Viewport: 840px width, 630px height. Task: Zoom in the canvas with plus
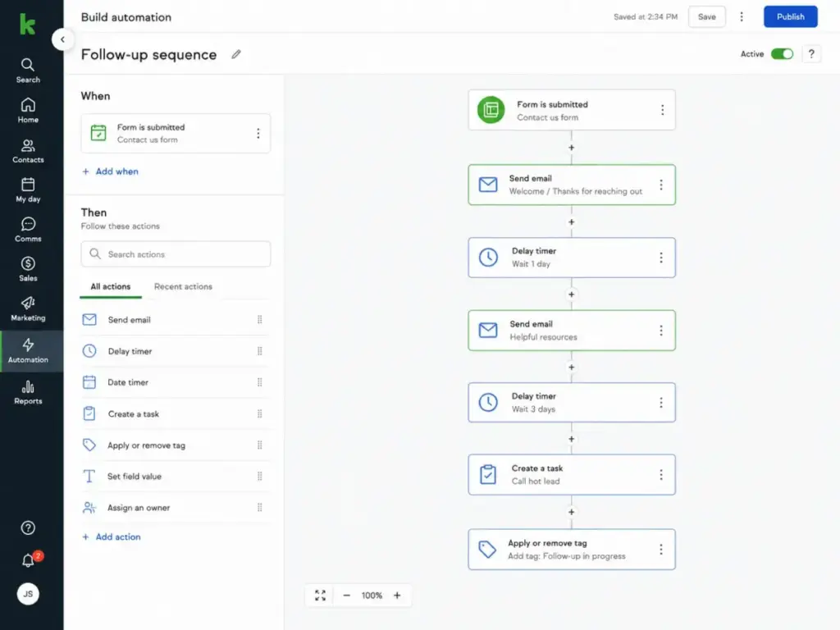click(397, 596)
